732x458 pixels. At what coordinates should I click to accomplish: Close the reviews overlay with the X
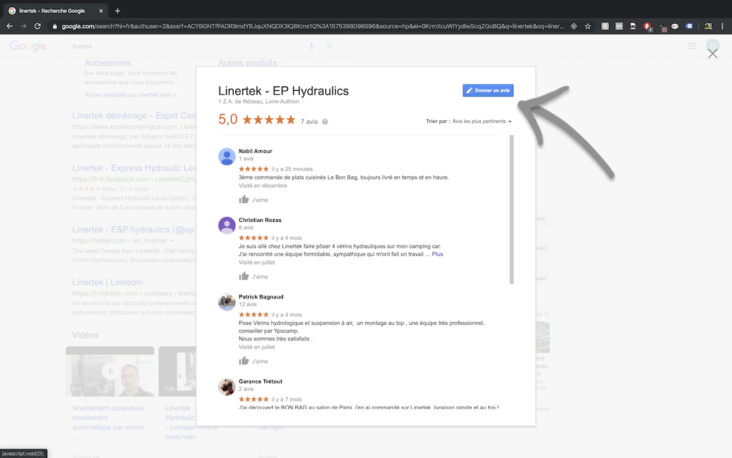coord(712,54)
